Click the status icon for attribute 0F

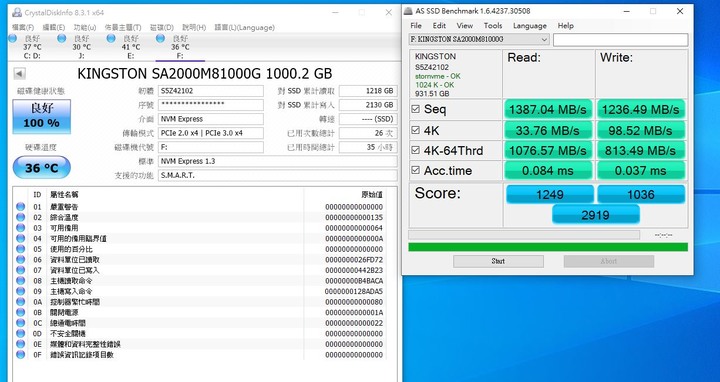[21, 354]
